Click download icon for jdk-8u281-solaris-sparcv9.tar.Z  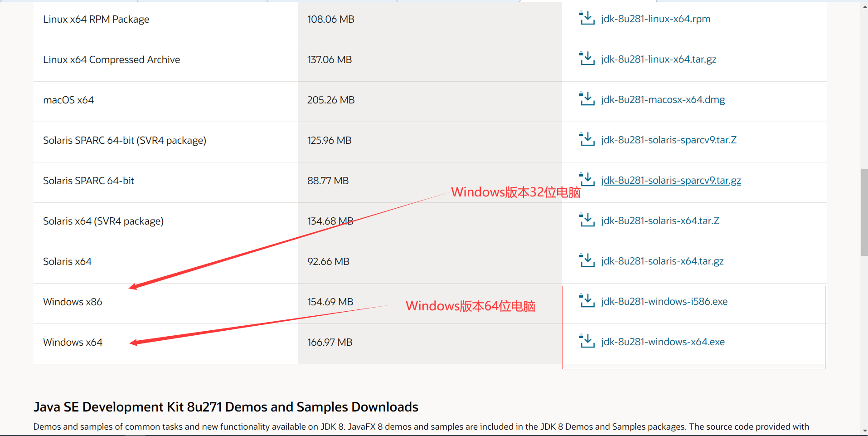(587, 139)
